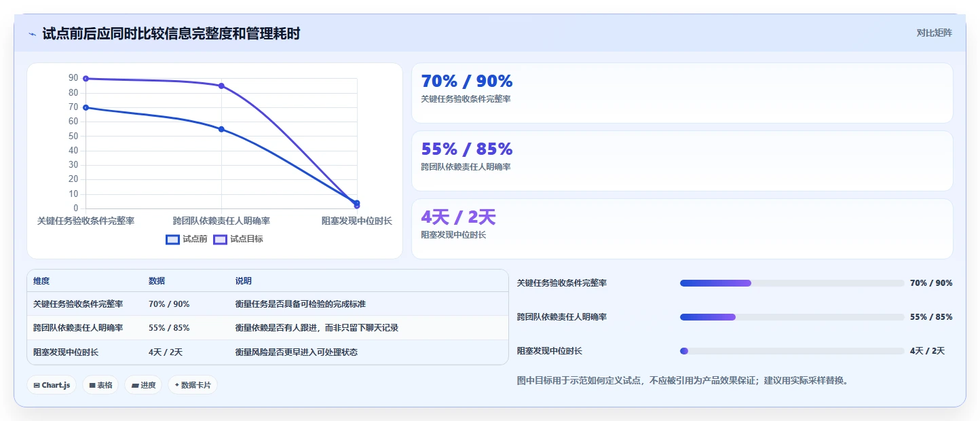Click the x-axis label 关键任务验收条件完整率

86,221
